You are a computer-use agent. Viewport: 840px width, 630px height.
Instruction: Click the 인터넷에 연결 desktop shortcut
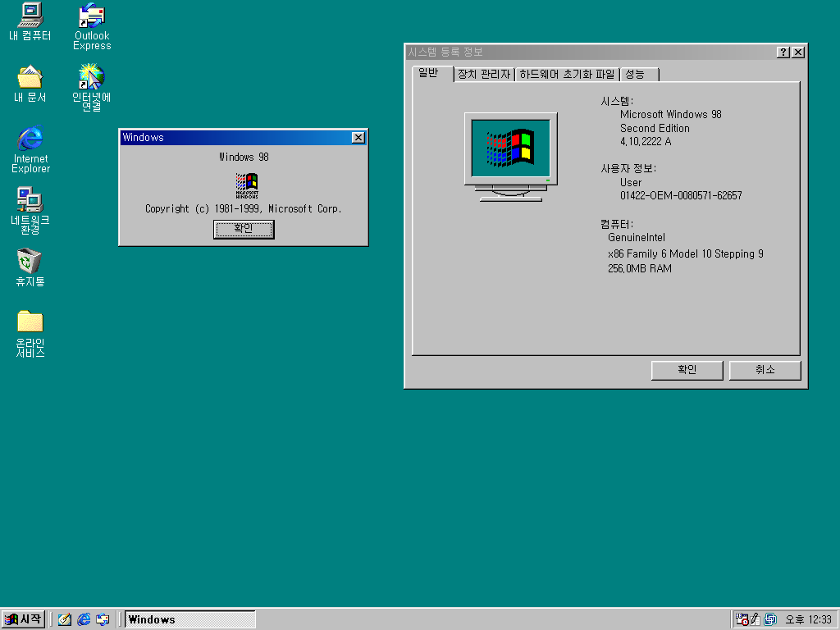[x=92, y=88]
